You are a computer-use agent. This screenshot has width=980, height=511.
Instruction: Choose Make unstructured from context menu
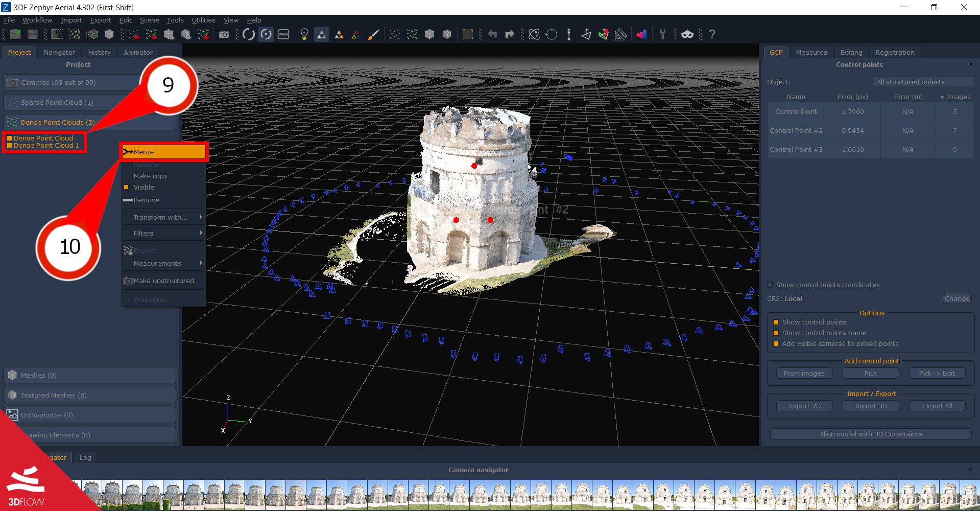(x=163, y=281)
